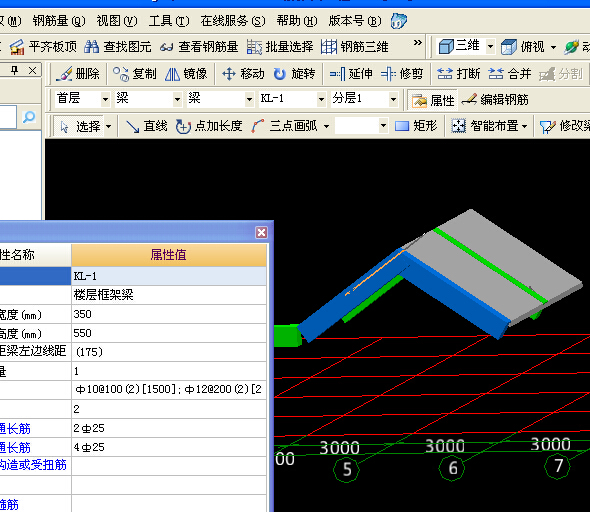
Task: Activate the 镜像 mirror tool
Action: tap(186, 74)
